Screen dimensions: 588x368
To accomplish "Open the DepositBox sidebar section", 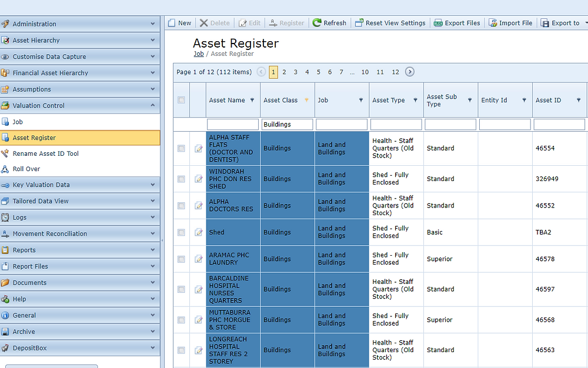I will pyautogui.click(x=80, y=348).
